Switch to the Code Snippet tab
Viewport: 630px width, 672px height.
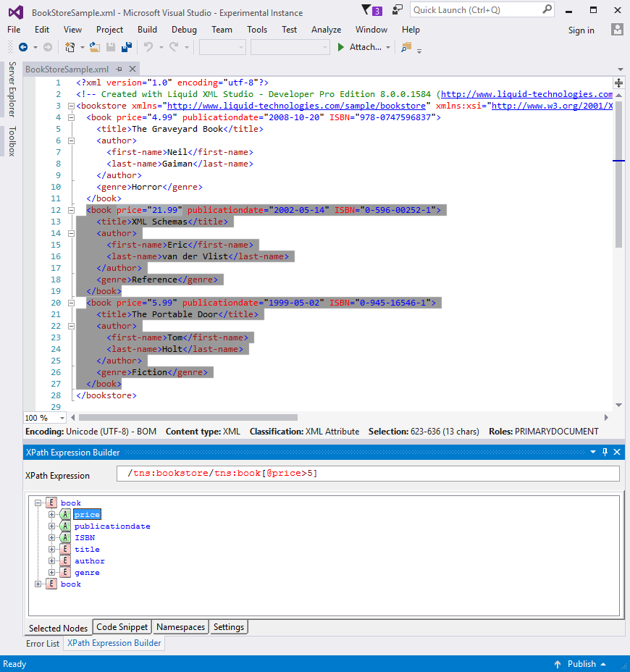point(122,627)
